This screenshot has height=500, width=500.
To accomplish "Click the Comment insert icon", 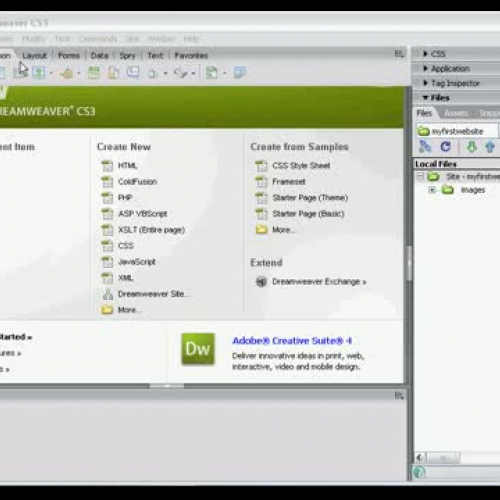I will point(133,72).
